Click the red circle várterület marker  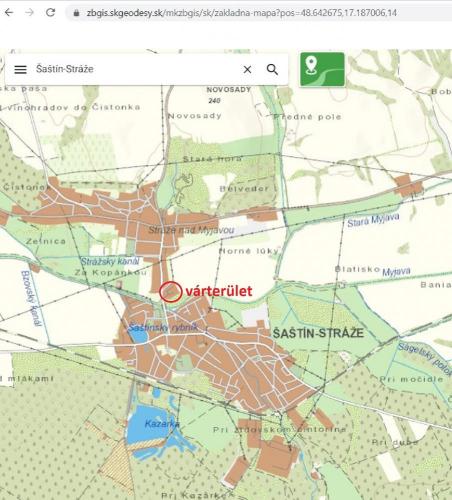[170, 292]
